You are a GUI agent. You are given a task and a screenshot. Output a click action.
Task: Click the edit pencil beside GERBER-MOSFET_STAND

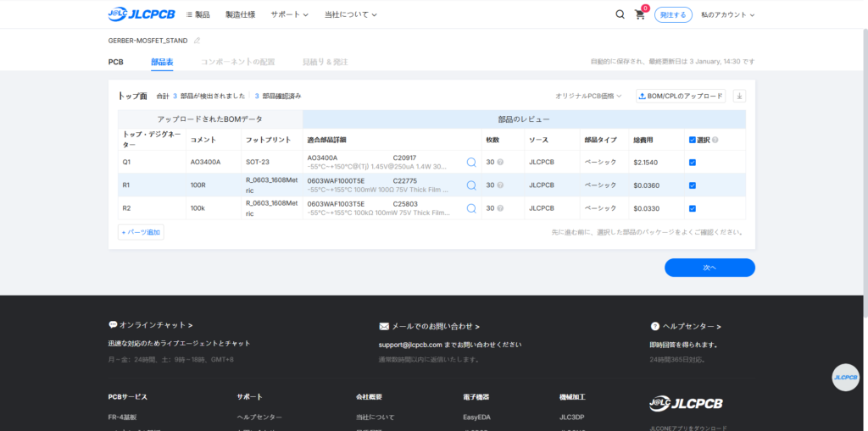198,41
